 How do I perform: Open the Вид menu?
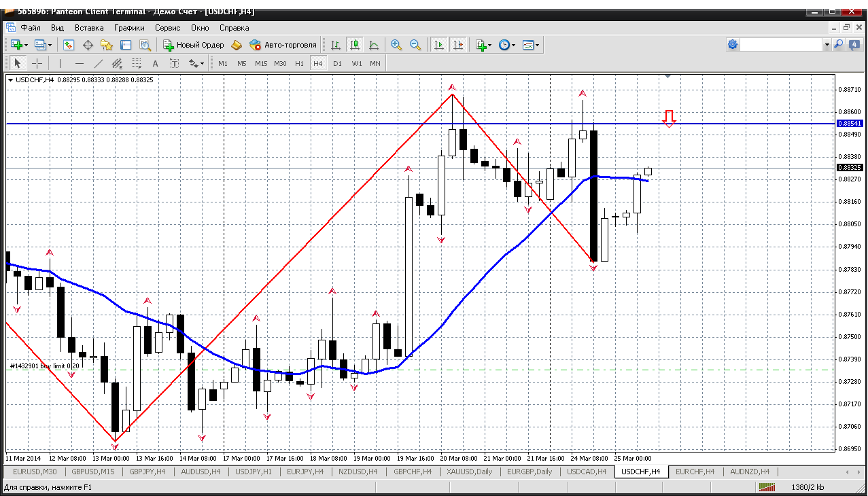[58, 28]
